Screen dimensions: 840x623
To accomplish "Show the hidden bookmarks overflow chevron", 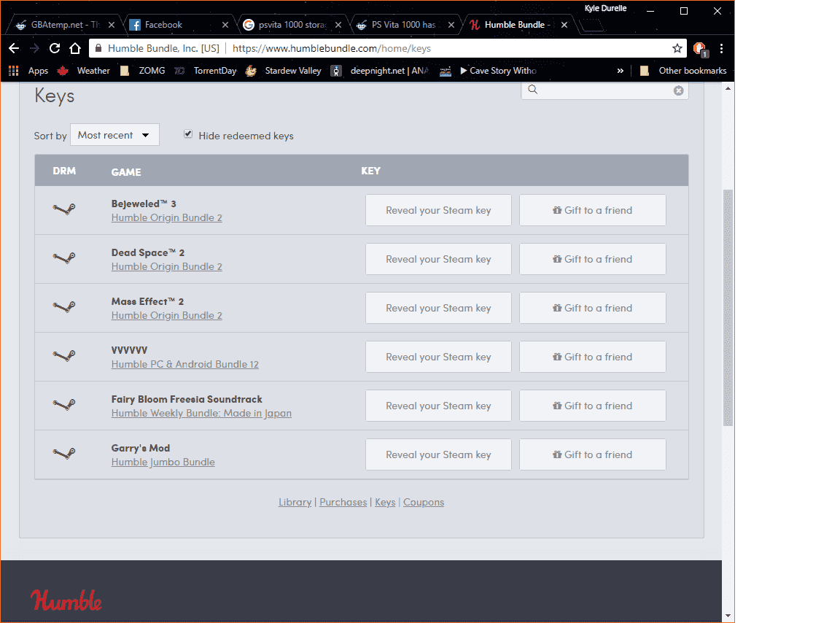I will pos(621,71).
